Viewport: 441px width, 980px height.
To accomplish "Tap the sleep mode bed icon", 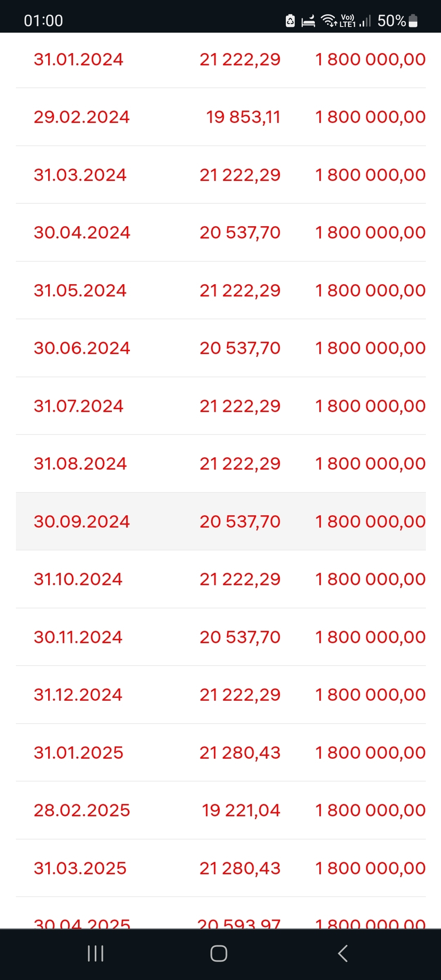I will (308, 20).
